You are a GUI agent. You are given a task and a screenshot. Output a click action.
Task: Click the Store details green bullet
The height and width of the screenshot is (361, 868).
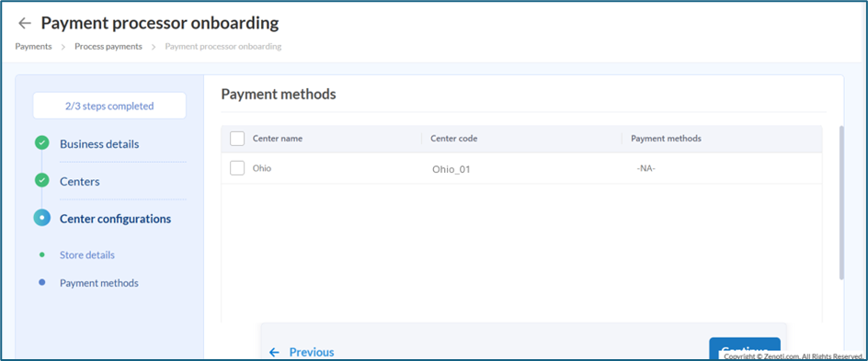[x=41, y=254]
